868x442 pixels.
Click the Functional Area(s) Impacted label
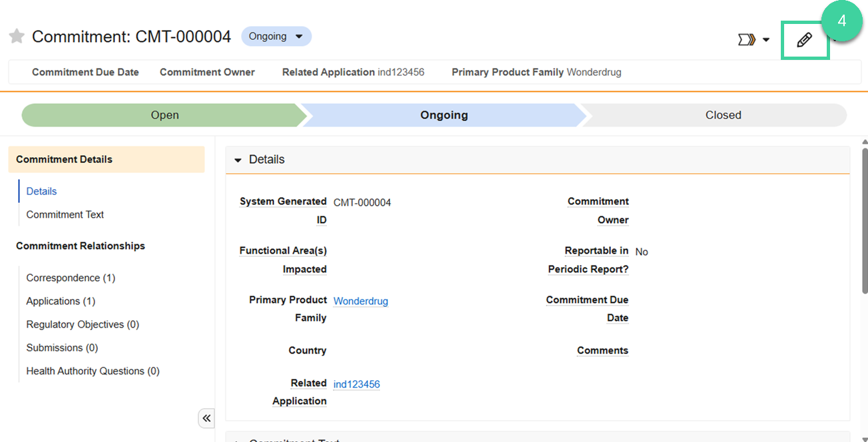pos(283,260)
